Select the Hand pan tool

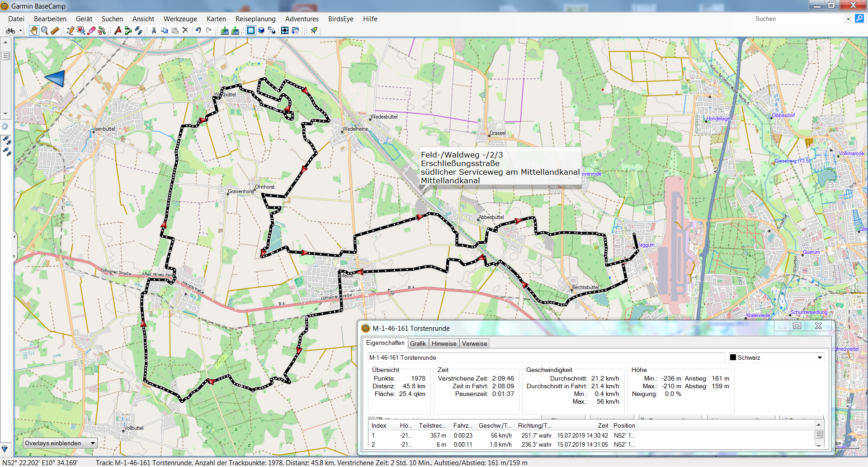34,30
